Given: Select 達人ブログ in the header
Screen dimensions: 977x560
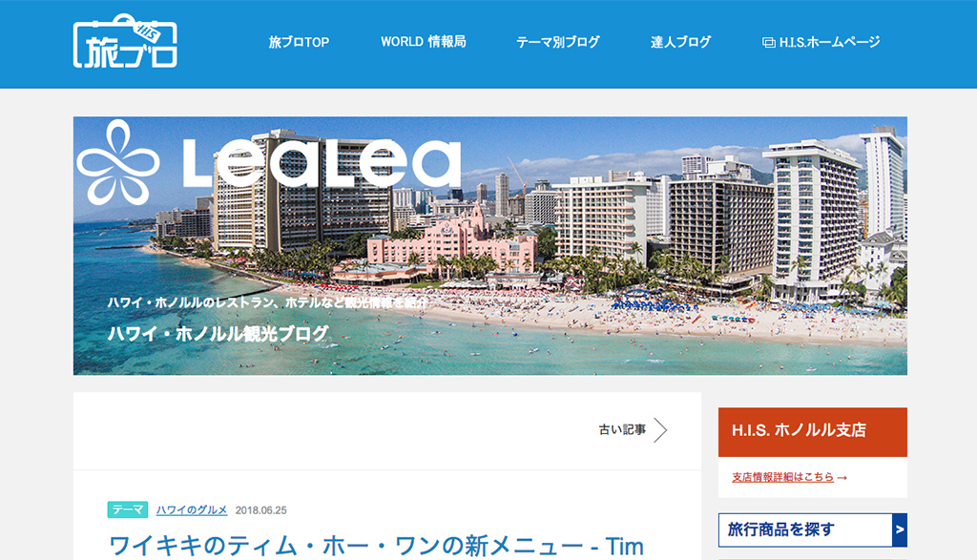Looking at the screenshot, I should coord(680,42).
